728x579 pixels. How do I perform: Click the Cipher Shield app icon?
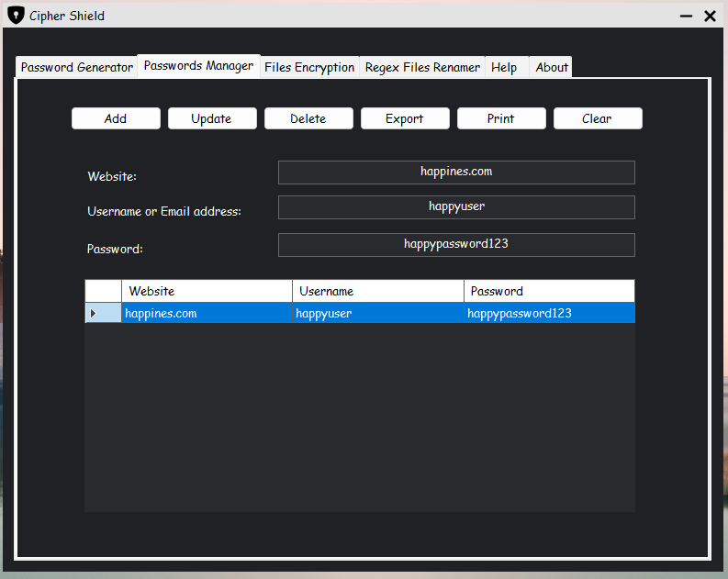pos(16,16)
